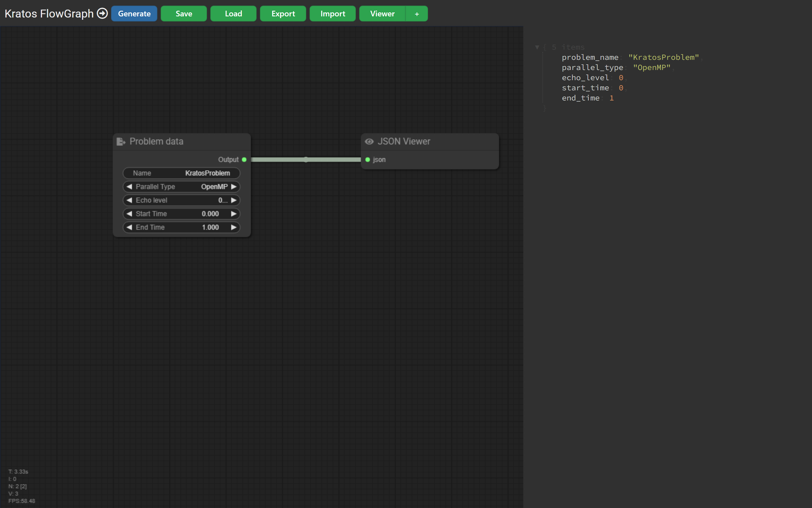
Task: Import a graph file
Action: [333, 14]
